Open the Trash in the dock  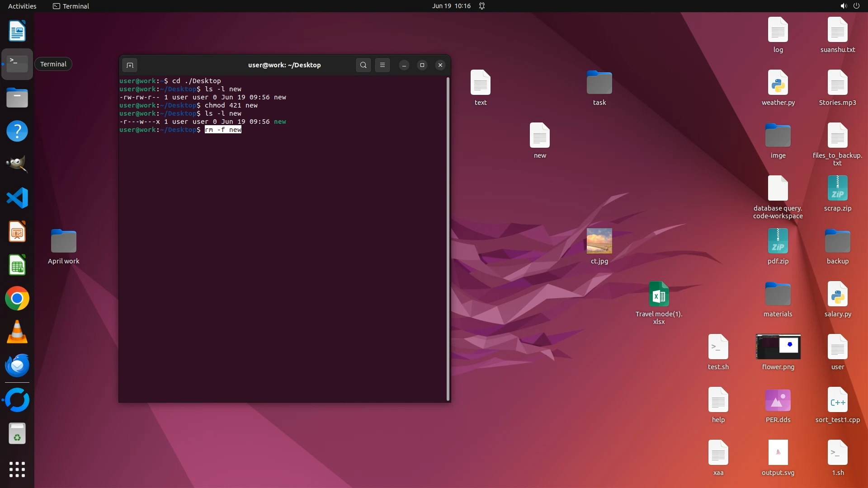[17, 434]
